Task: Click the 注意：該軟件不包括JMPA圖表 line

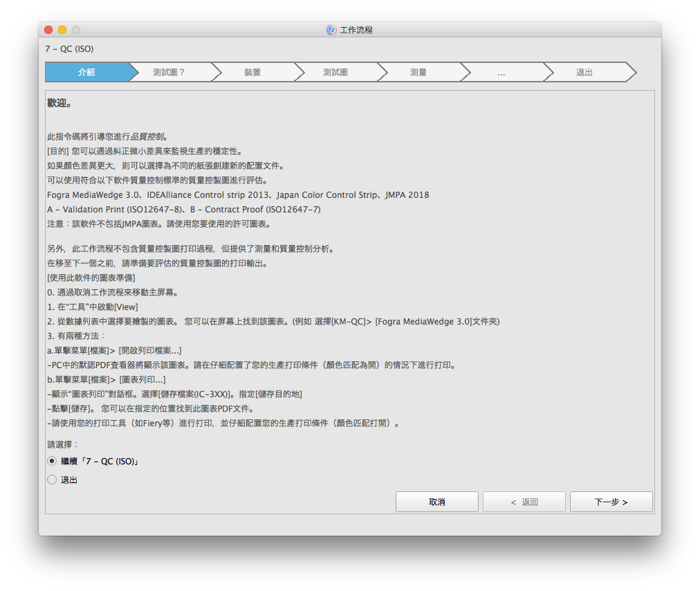Action: [159, 224]
